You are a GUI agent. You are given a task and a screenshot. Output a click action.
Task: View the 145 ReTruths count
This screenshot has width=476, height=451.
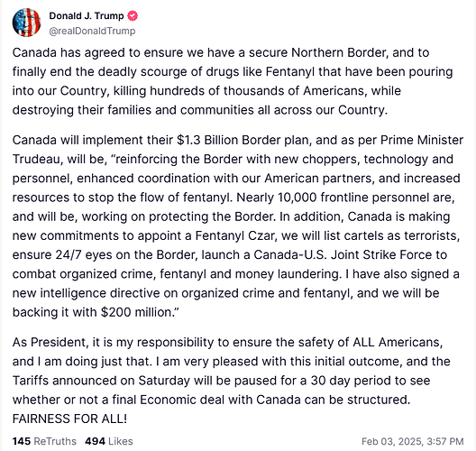click(44, 441)
